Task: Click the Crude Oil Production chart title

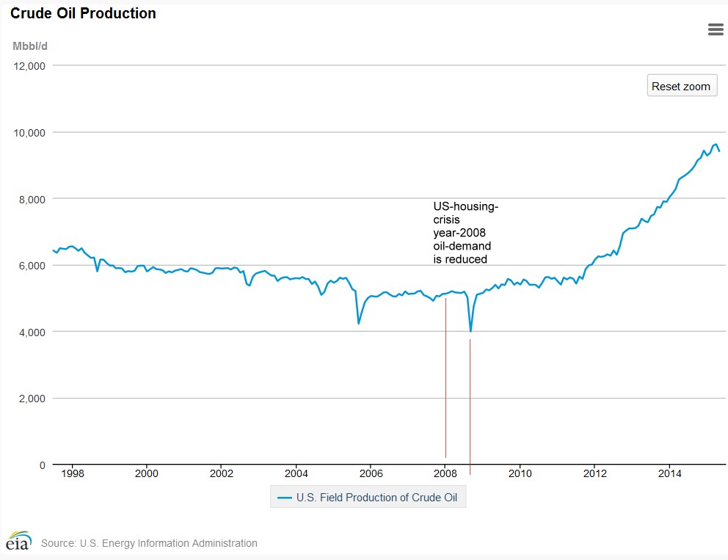Action: (83, 13)
